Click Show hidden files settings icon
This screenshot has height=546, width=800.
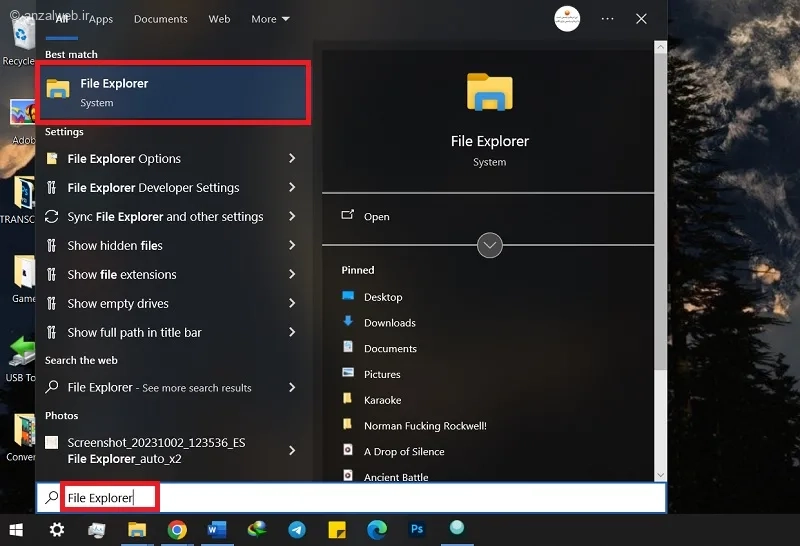pos(51,246)
